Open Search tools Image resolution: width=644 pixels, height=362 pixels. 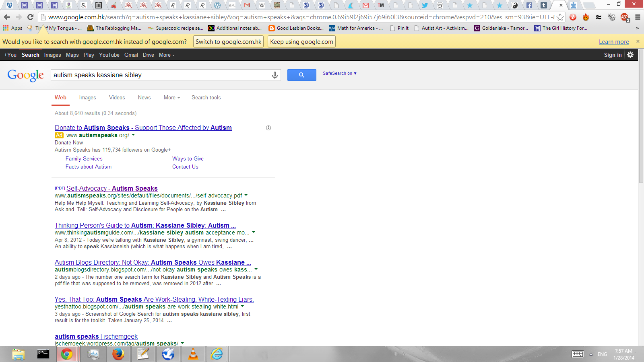click(x=206, y=97)
